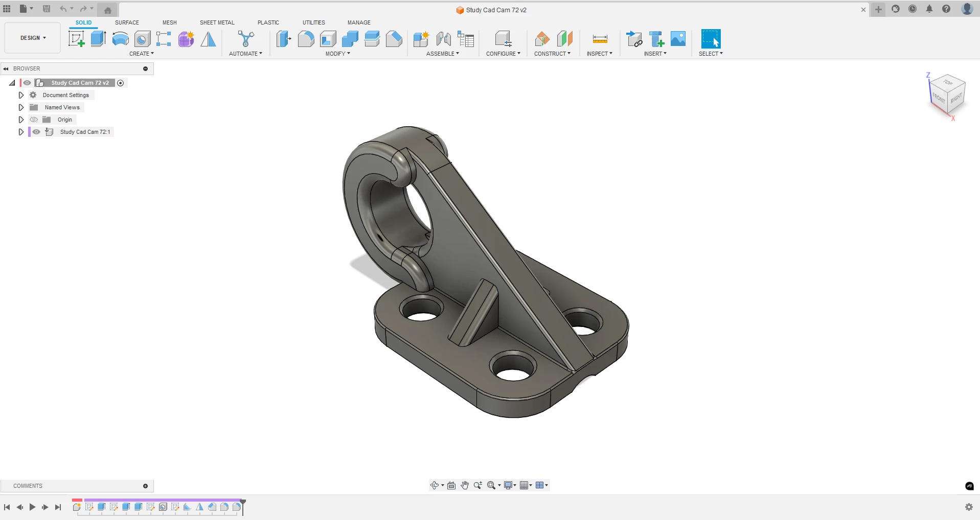The height and width of the screenshot is (520, 980).
Task: Select the Create Sketch tool
Action: pos(76,39)
